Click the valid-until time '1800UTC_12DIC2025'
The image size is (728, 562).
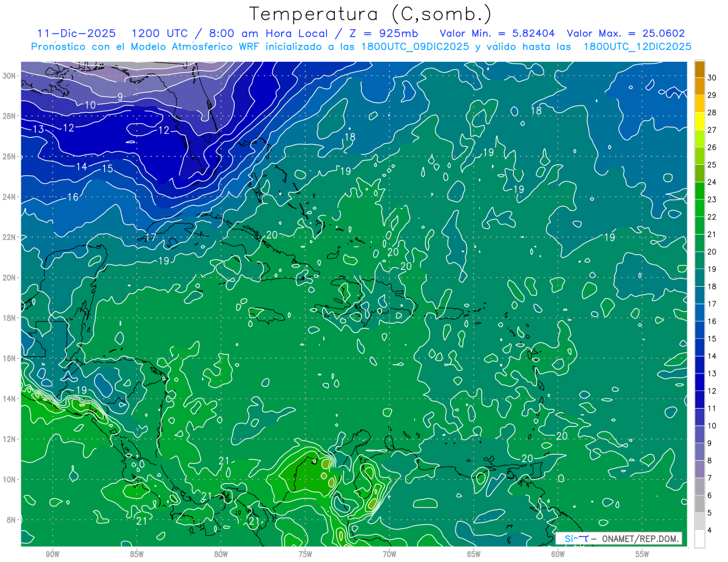[638, 47]
